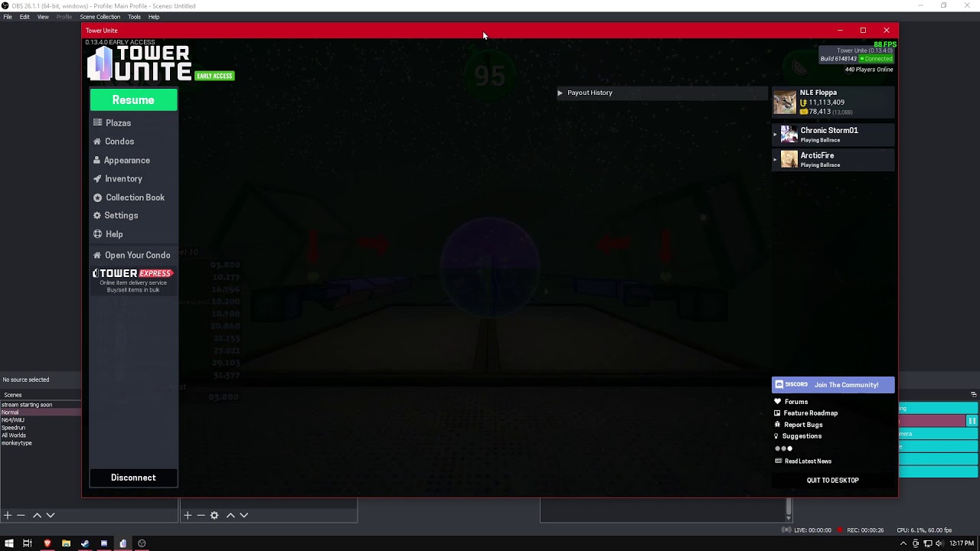Image resolution: width=980 pixels, height=551 pixels.
Task: Open the Collection Book entry
Action: [x=135, y=197]
